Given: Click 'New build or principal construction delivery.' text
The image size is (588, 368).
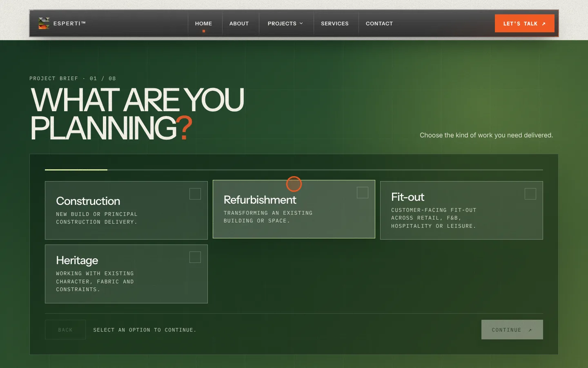Looking at the screenshot, I should coord(97,218).
